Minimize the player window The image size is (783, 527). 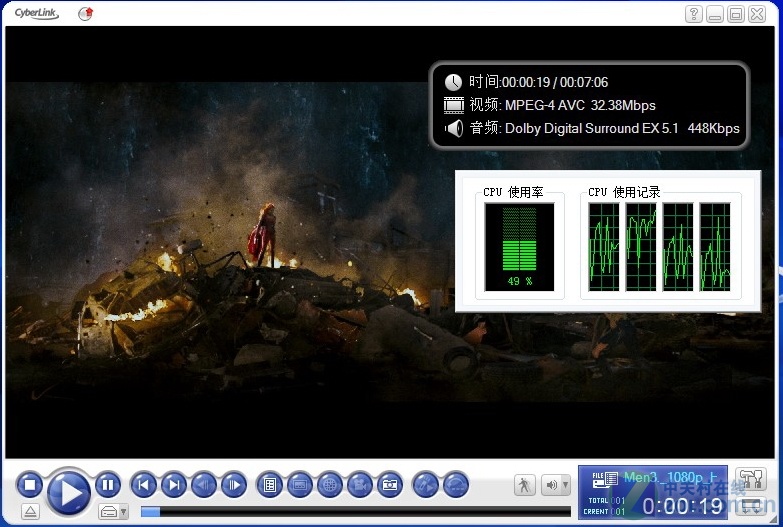pyautogui.click(x=715, y=14)
